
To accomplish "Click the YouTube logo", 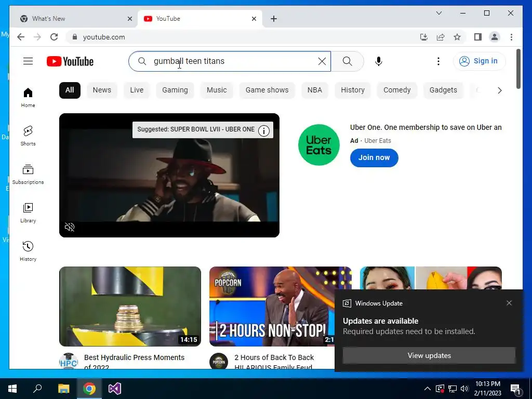I will [70, 61].
